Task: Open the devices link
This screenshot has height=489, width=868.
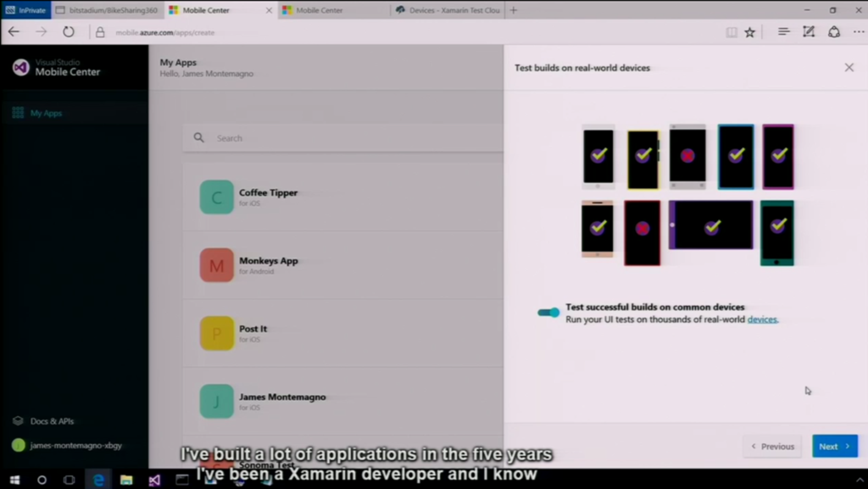Action: (762, 320)
